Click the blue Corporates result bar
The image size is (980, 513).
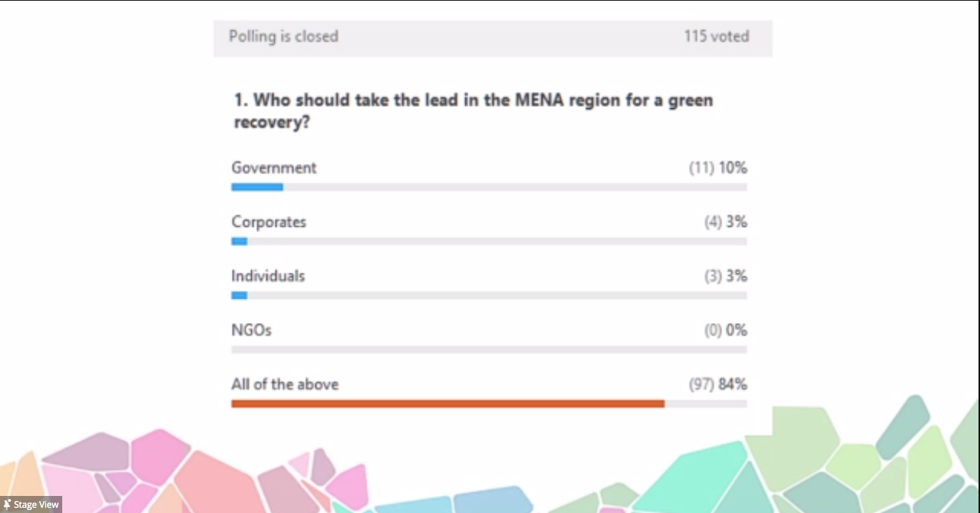(x=239, y=241)
